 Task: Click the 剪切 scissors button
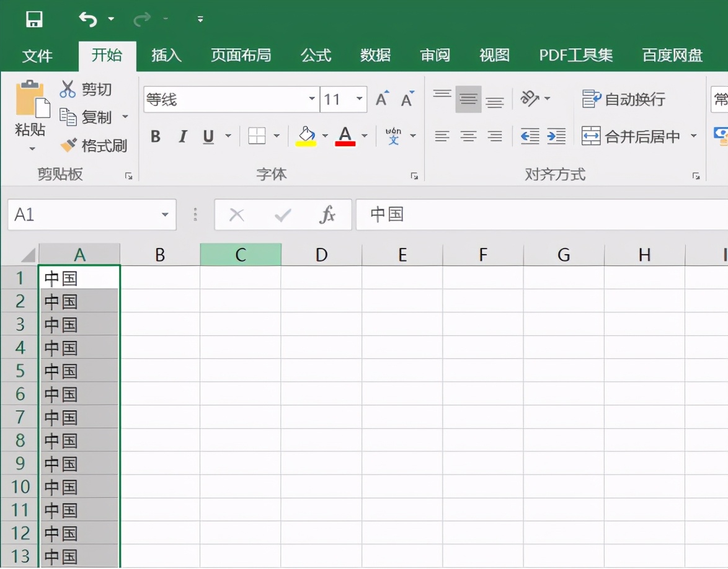(x=86, y=89)
